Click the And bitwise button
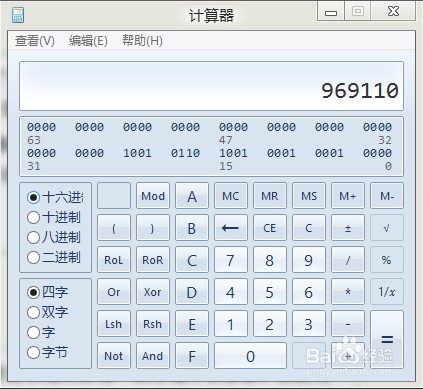Image resolution: width=423 pixels, height=389 pixels. tap(153, 356)
